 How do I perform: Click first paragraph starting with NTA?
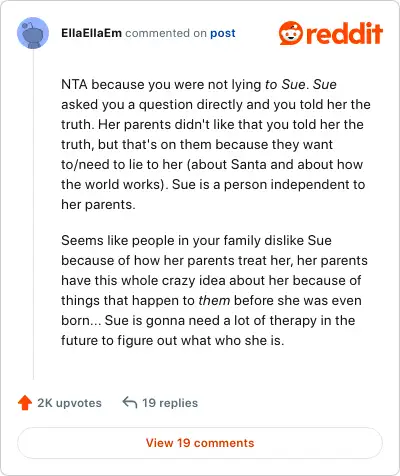pos(216,144)
